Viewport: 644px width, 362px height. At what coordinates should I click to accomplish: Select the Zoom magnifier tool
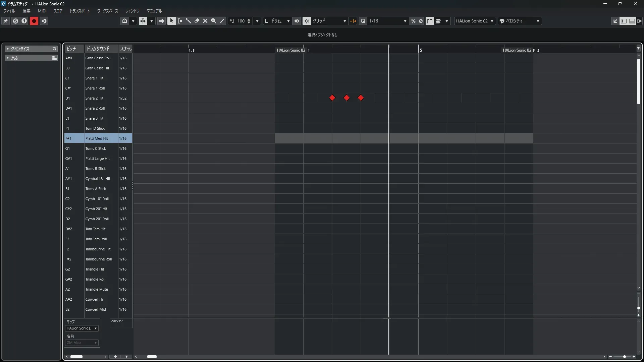(214, 21)
